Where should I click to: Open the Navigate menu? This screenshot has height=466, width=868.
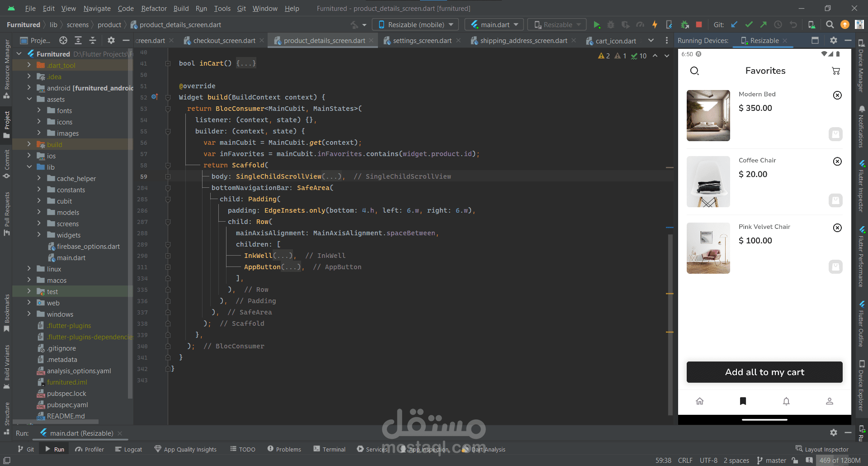click(97, 9)
